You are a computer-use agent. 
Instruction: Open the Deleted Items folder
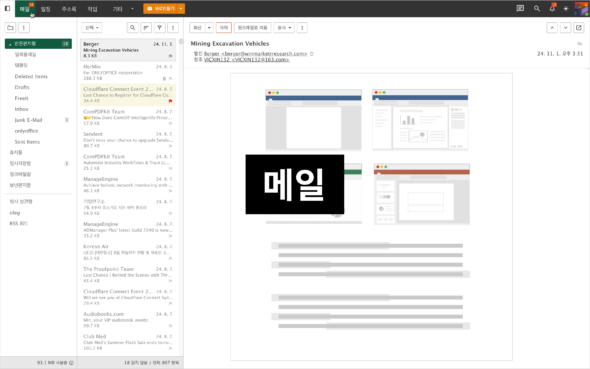tap(31, 76)
